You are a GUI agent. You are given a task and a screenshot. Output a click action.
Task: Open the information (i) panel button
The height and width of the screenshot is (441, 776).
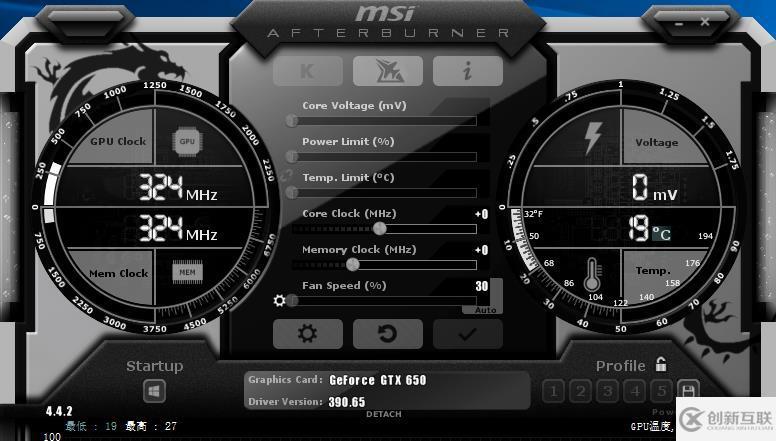pos(468,71)
